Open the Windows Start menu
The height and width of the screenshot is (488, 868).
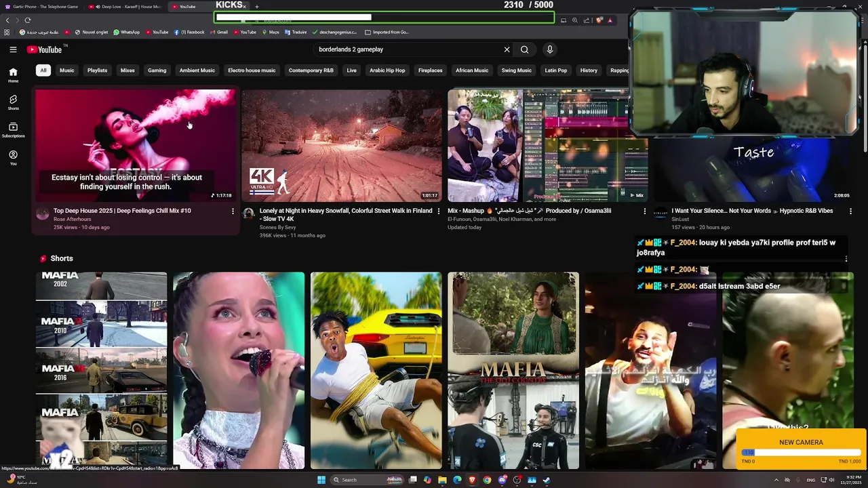[321, 480]
